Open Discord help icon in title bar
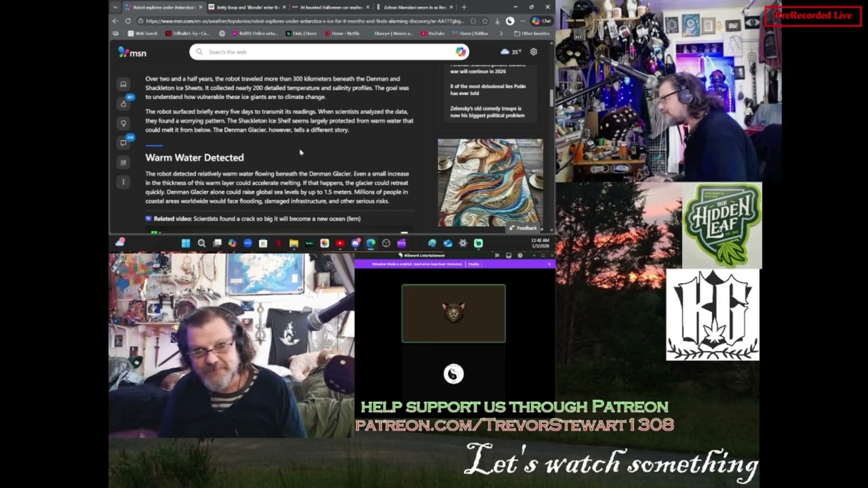The image size is (868, 488). tap(520, 256)
